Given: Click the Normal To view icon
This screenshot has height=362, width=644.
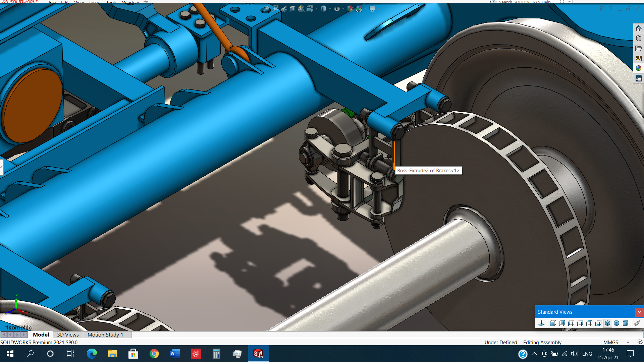Looking at the screenshot, I should [541, 323].
